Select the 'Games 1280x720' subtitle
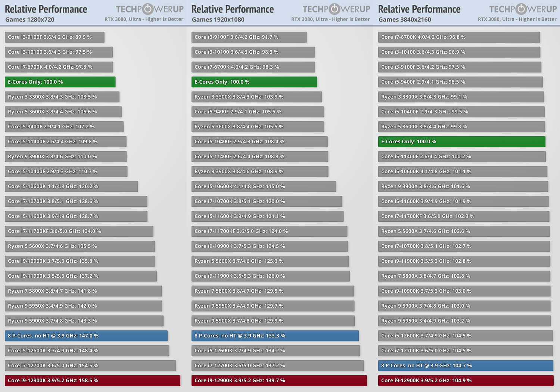Viewport: 560px width, 392px height. pyautogui.click(x=30, y=19)
